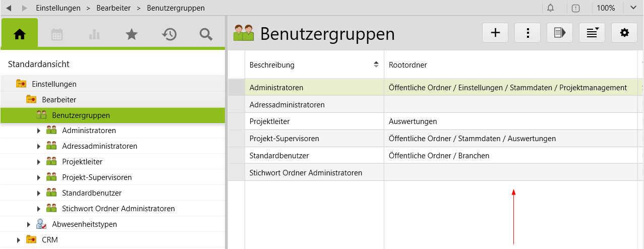Image resolution: width=644 pixels, height=249 pixels.
Task: Click the back navigation arrow
Action: (x=8, y=8)
